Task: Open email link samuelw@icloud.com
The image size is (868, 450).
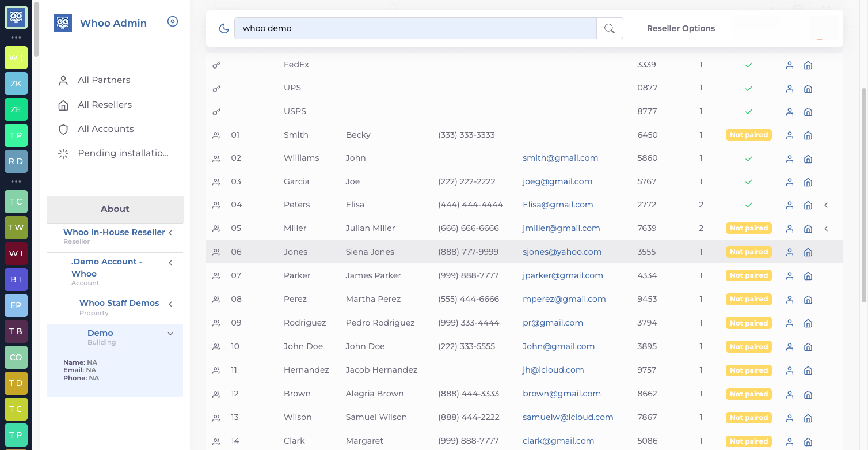Action: pos(568,417)
